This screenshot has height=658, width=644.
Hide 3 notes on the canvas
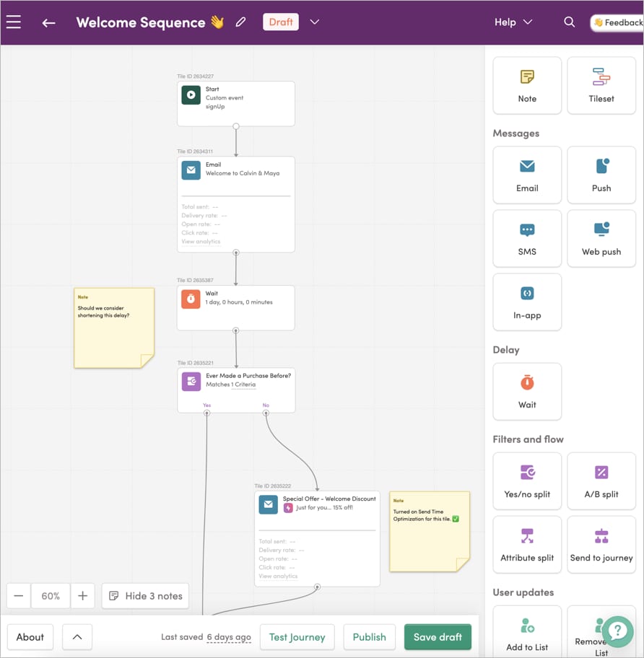145,595
